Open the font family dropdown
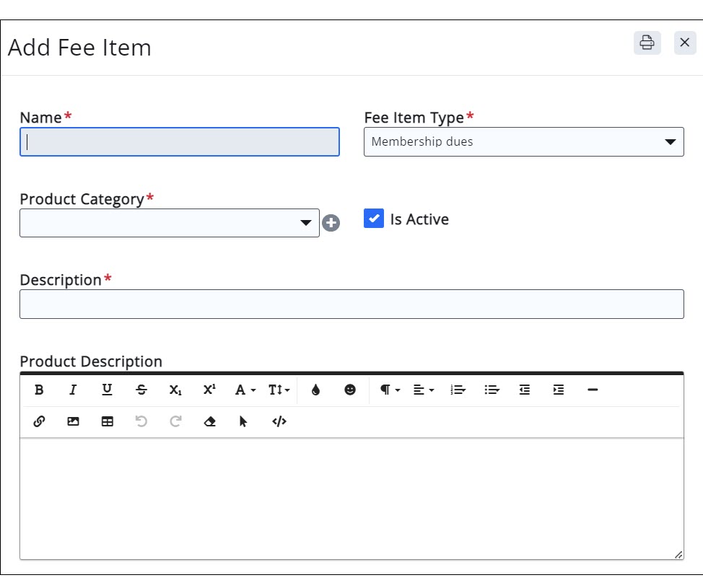This screenshot has height=588, width=703. [x=245, y=390]
